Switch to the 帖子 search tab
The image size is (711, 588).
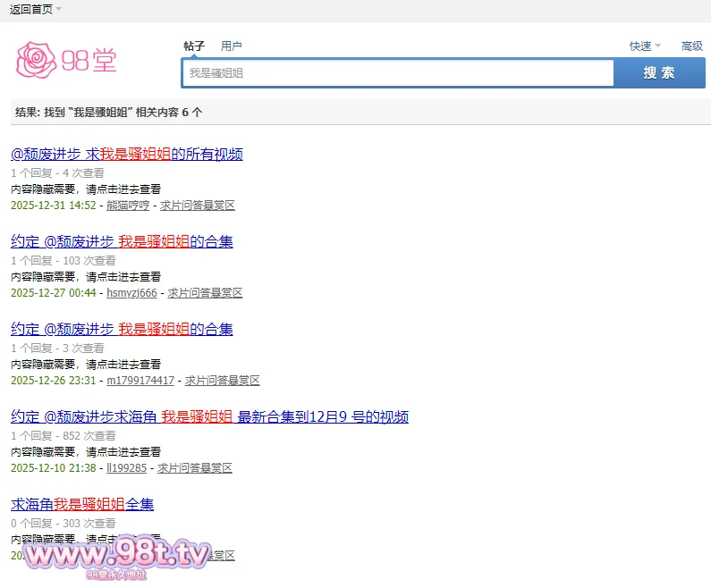(x=194, y=46)
